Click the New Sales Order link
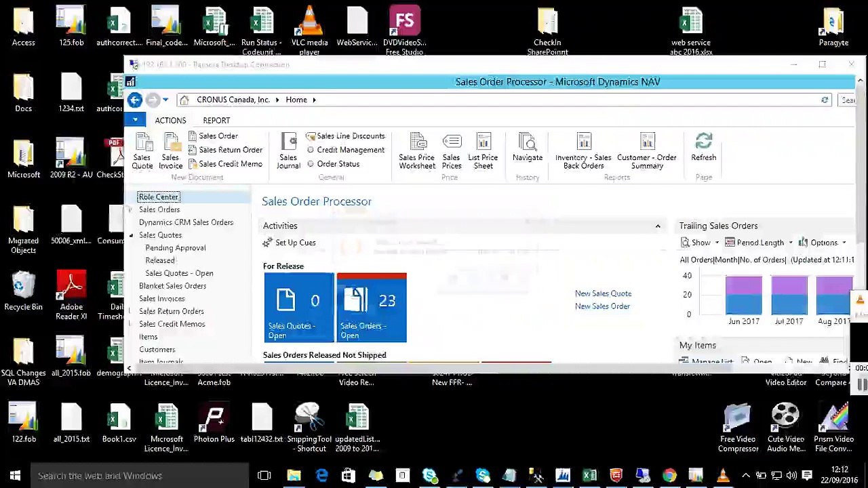Image resolution: width=868 pixels, height=488 pixels. [602, 306]
